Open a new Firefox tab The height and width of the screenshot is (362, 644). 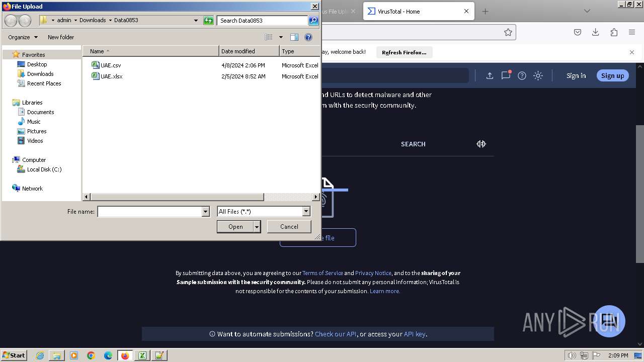click(x=485, y=11)
